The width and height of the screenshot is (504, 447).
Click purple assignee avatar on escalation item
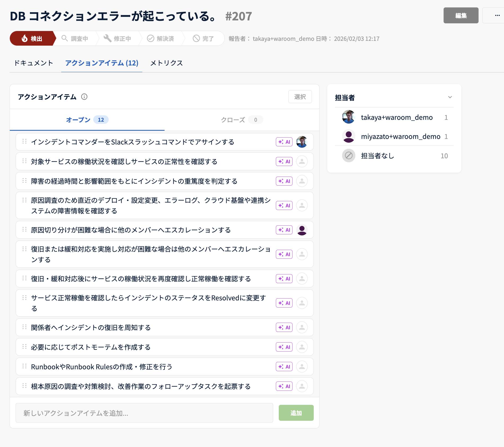point(302,230)
